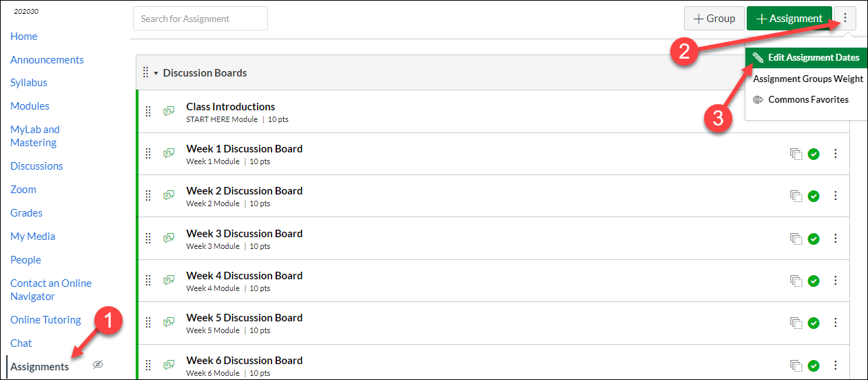Choose Edit Assignment Dates from menu
Image resolution: width=868 pixels, height=380 pixels.
pos(807,57)
